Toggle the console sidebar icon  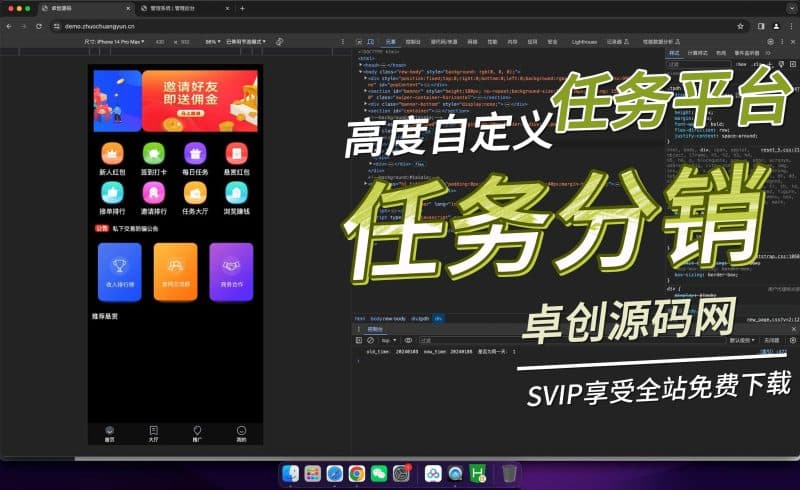359,340
